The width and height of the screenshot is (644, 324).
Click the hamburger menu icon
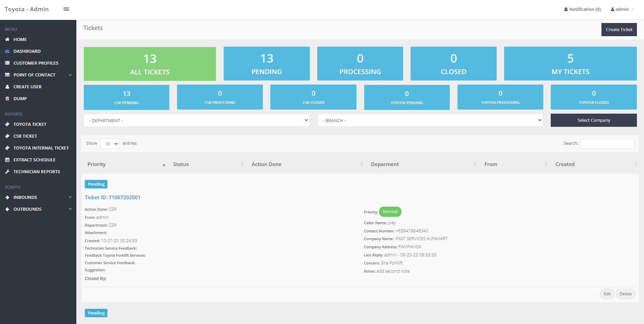pos(66,9)
